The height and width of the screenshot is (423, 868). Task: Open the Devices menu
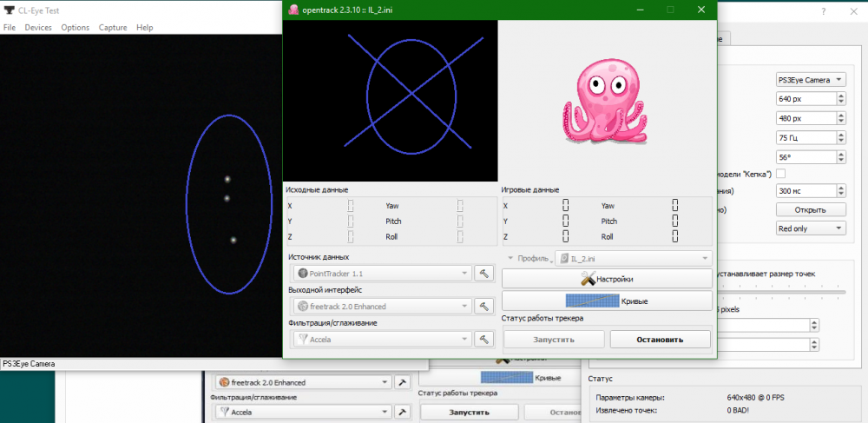pyautogui.click(x=38, y=28)
